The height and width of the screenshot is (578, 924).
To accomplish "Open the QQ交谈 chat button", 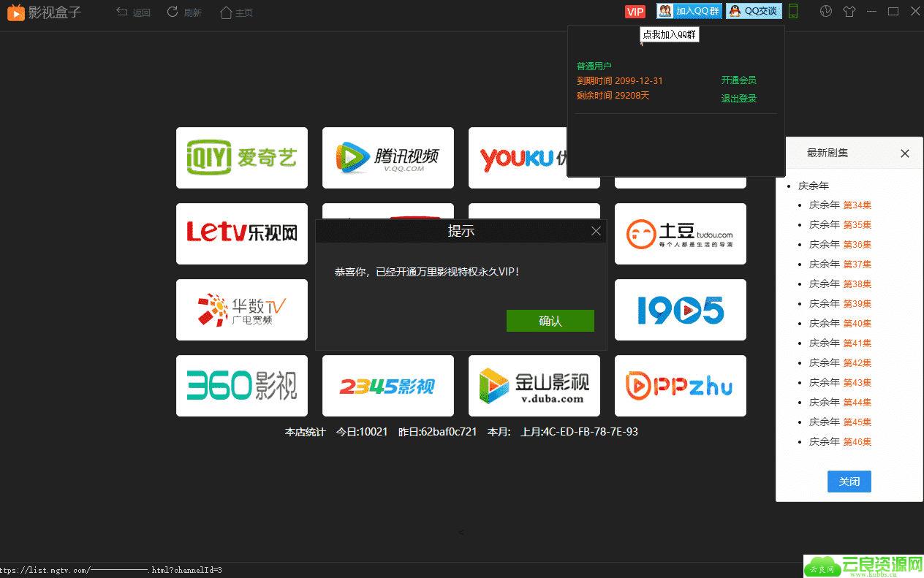I will click(754, 11).
